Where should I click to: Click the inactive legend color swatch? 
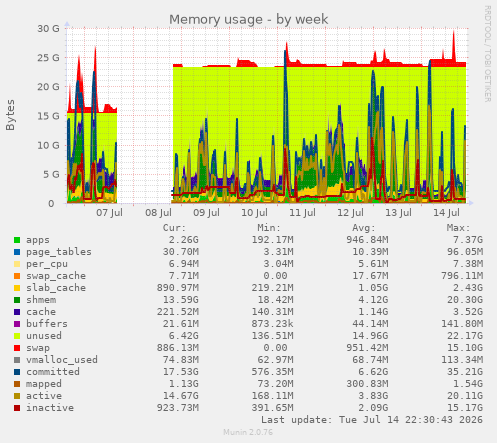(17, 408)
